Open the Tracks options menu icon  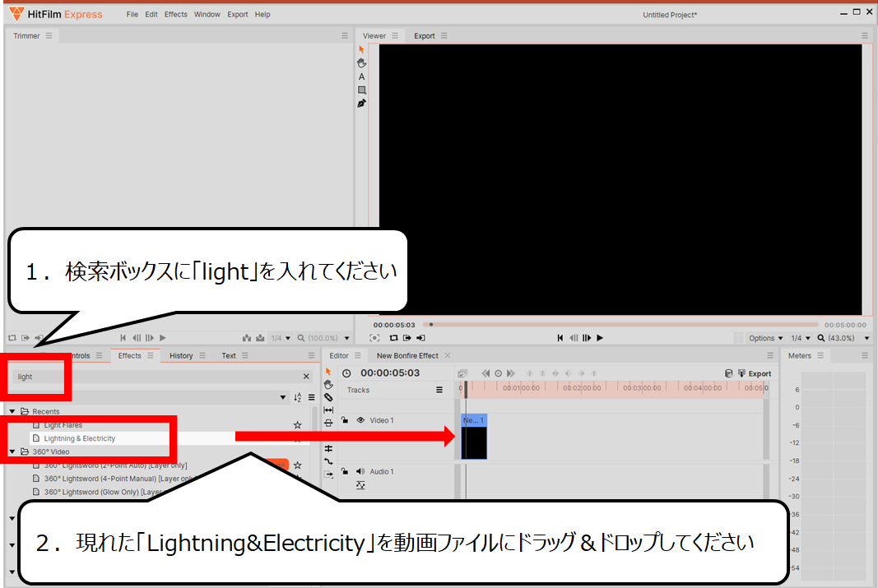pyautogui.click(x=439, y=390)
